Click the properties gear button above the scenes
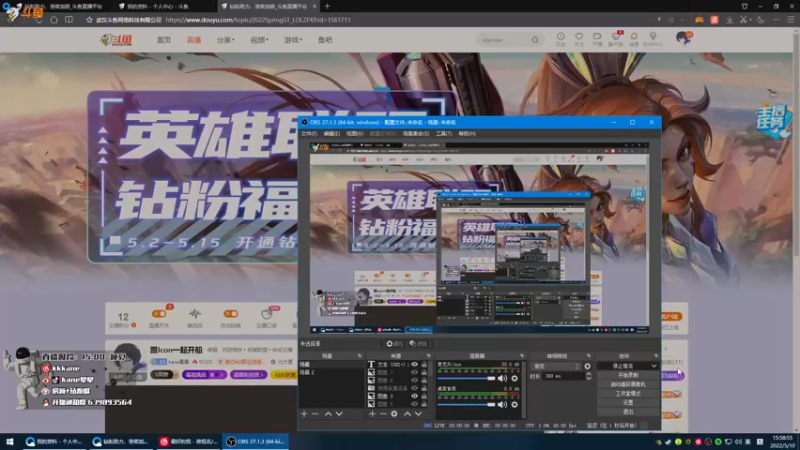The width and height of the screenshot is (800, 450). 394,344
